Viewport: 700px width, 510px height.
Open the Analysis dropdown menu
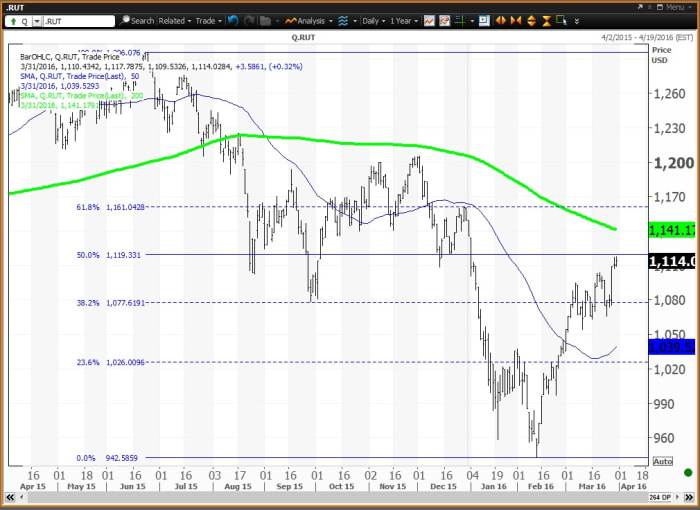309,21
